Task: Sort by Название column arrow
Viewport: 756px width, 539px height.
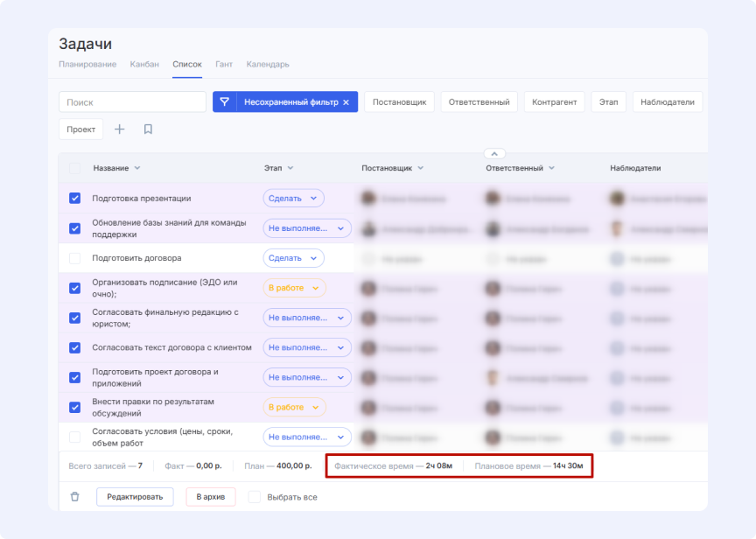Action: pyautogui.click(x=137, y=168)
